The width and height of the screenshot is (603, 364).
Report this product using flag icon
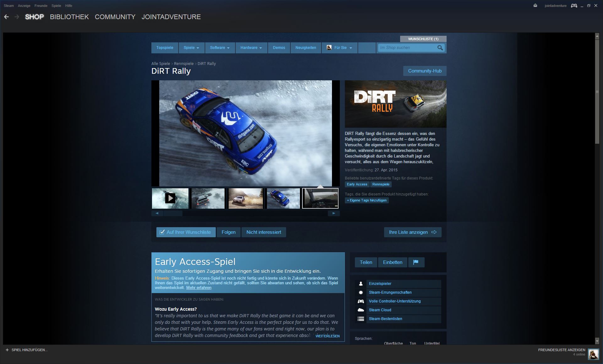pyautogui.click(x=416, y=262)
